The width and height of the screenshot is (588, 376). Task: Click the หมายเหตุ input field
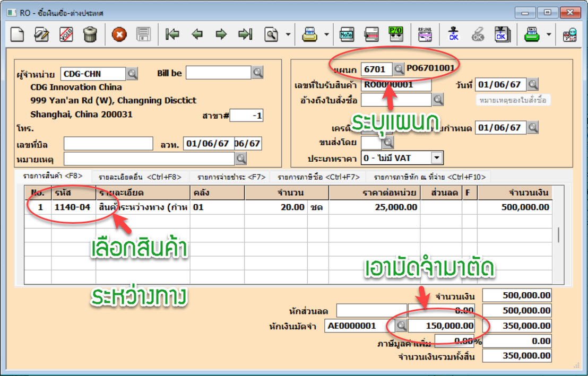coord(149,159)
